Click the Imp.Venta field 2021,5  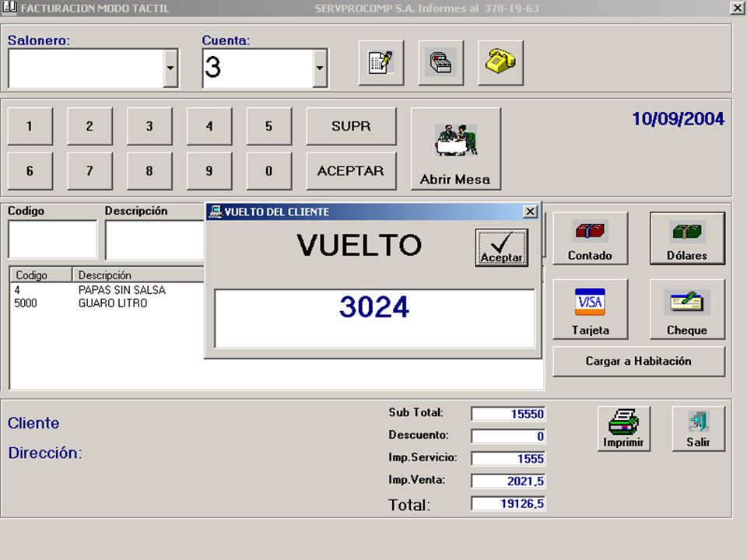tap(508, 481)
